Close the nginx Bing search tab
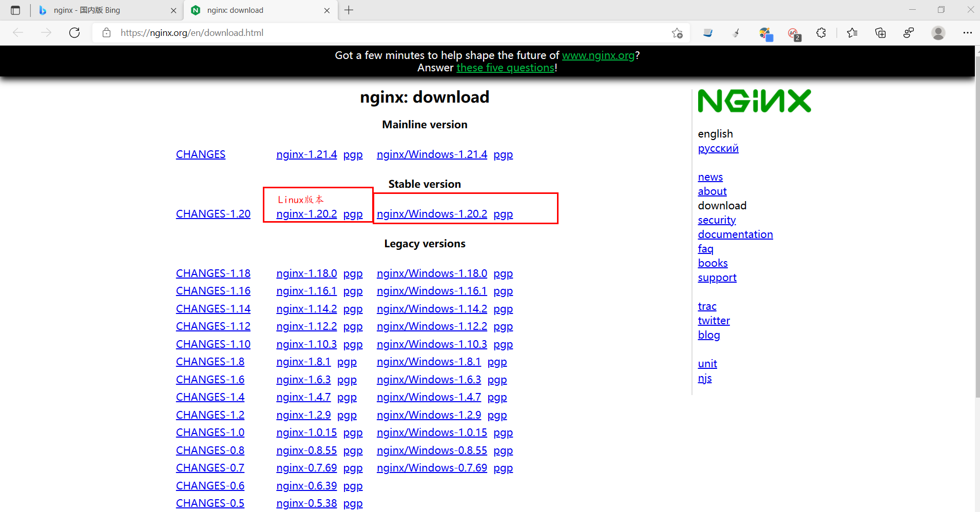This screenshot has height=512, width=980. click(x=174, y=10)
